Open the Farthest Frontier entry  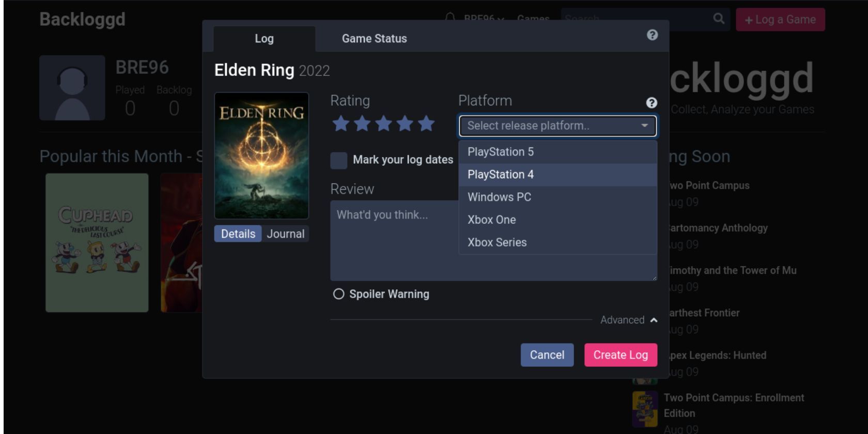tap(703, 313)
